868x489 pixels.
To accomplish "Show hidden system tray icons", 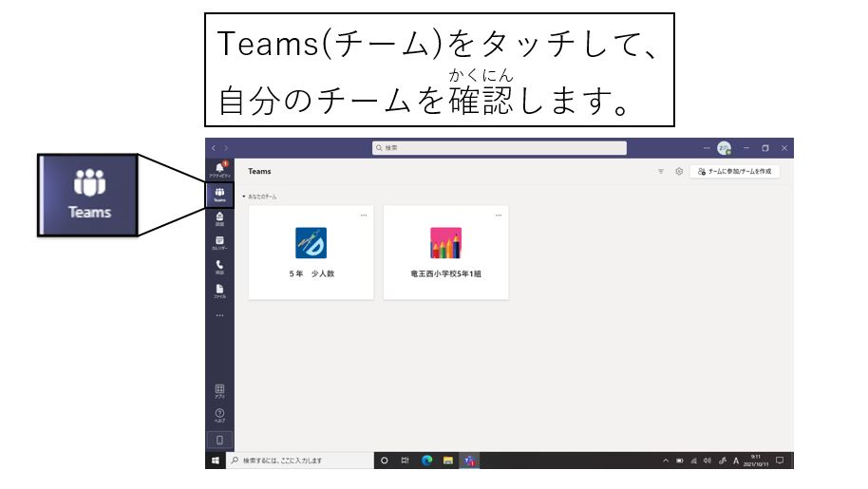I will point(666,461).
